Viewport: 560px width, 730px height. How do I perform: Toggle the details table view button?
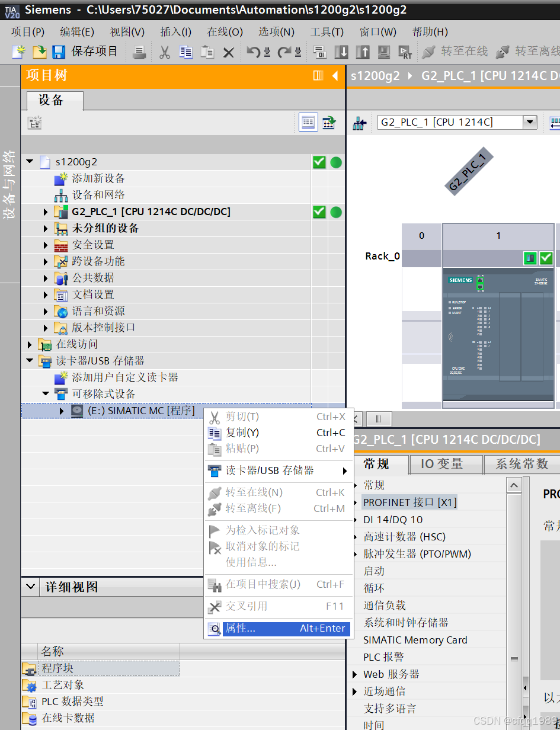[x=308, y=123]
